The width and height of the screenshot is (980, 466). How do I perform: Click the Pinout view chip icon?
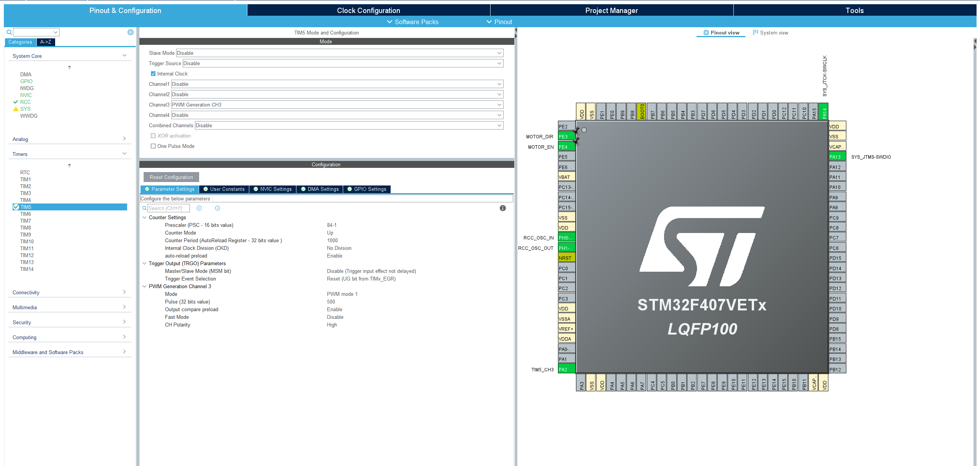click(x=706, y=33)
